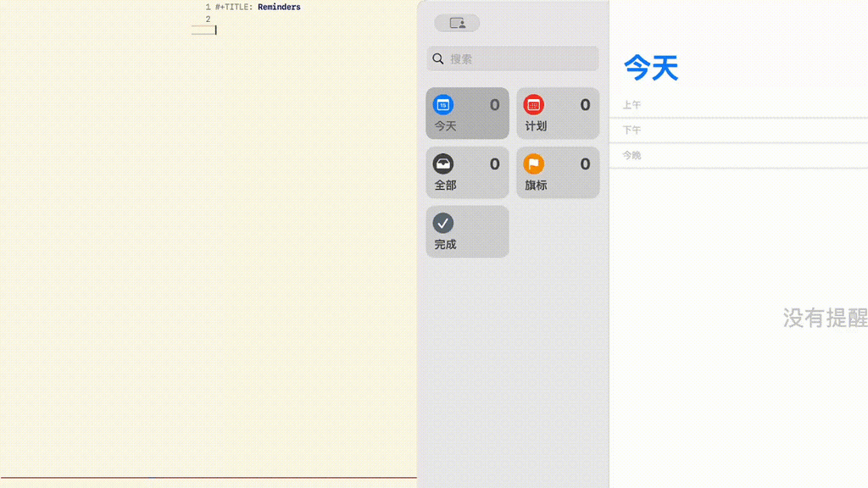Viewport: 868px width, 488px height.
Task: Click the magnifier icon in the search bar
Action: tap(438, 59)
